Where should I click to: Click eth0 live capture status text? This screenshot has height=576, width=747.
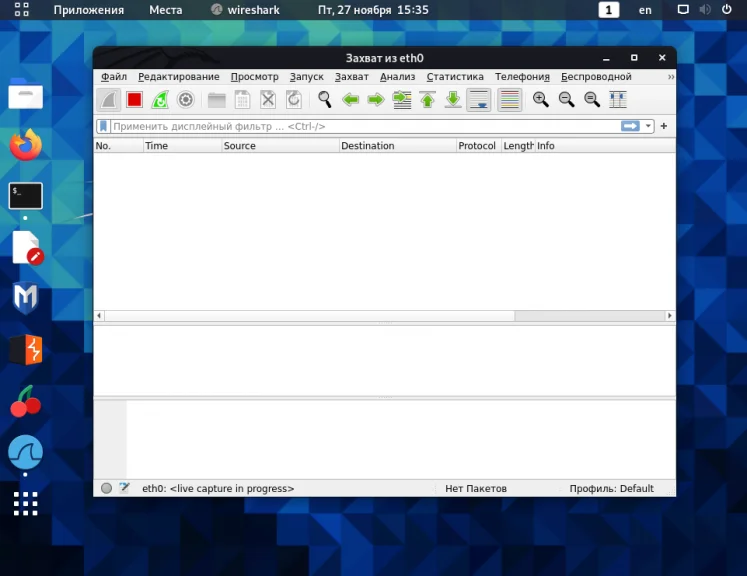point(218,488)
